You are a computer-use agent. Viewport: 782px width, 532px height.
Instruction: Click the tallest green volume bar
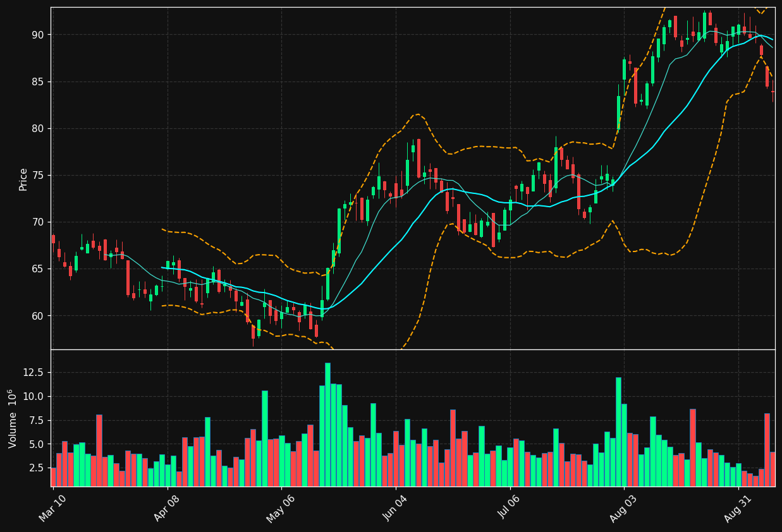coord(327,425)
